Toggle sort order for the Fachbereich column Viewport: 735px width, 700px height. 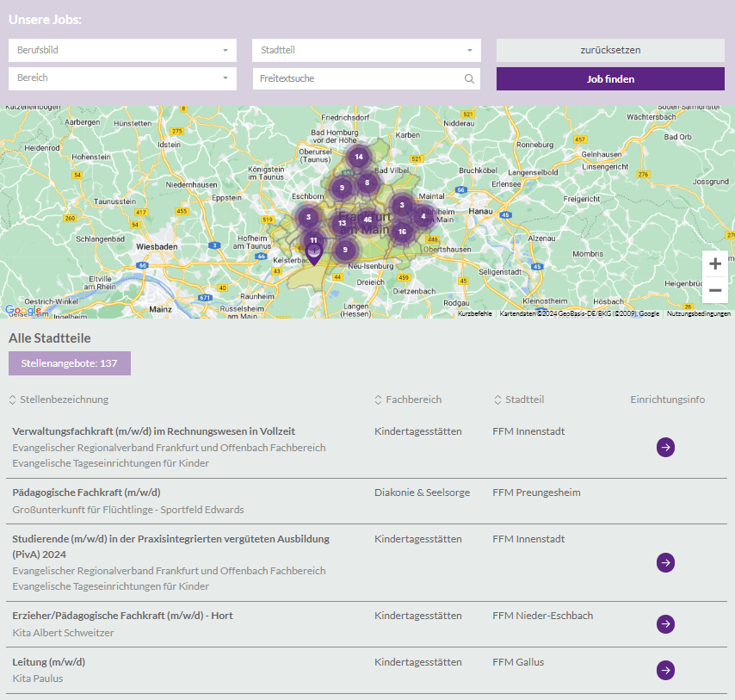[376, 400]
